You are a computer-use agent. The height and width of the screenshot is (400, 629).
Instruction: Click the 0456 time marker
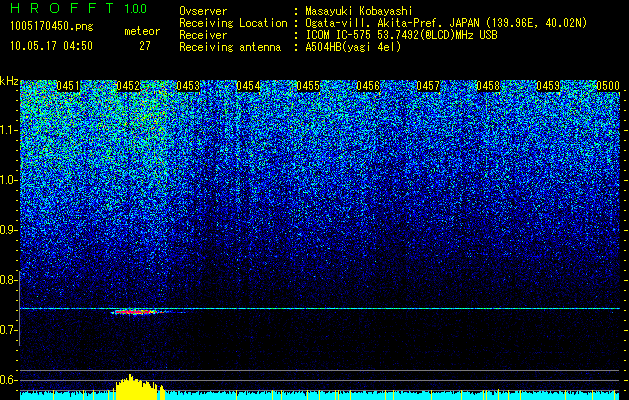pyautogui.click(x=368, y=86)
